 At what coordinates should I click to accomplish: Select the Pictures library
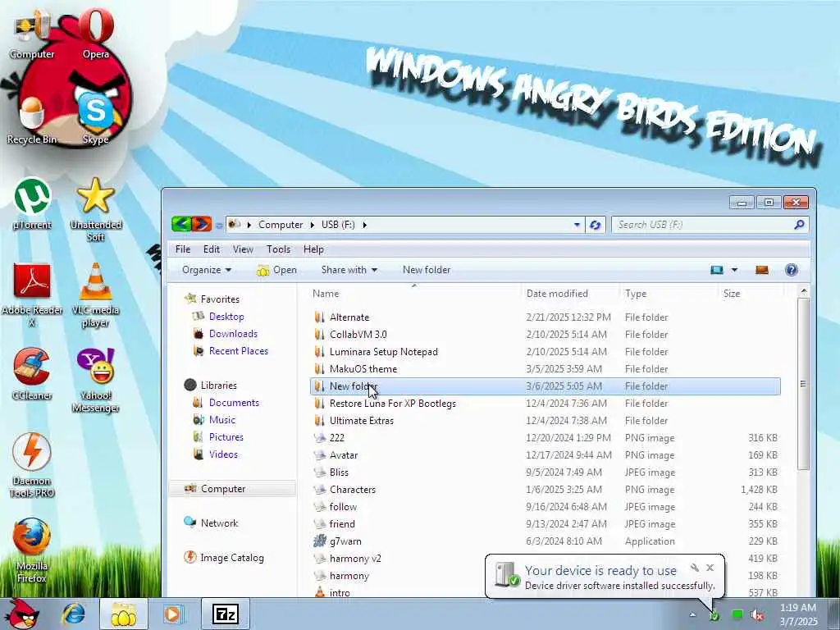pyautogui.click(x=217, y=436)
